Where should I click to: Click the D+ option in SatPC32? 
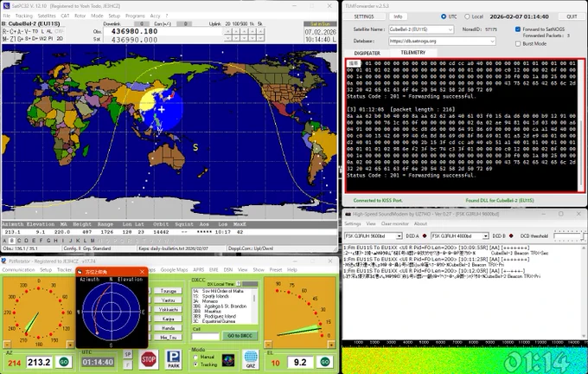[x=35, y=39]
